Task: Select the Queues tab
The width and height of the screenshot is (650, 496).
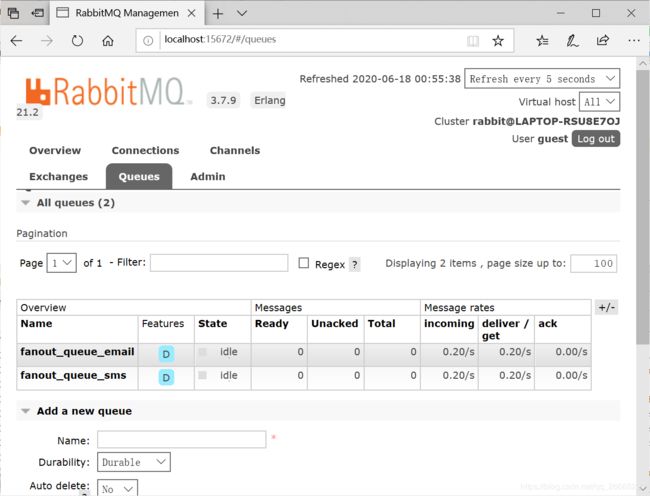Action: pyautogui.click(x=139, y=177)
